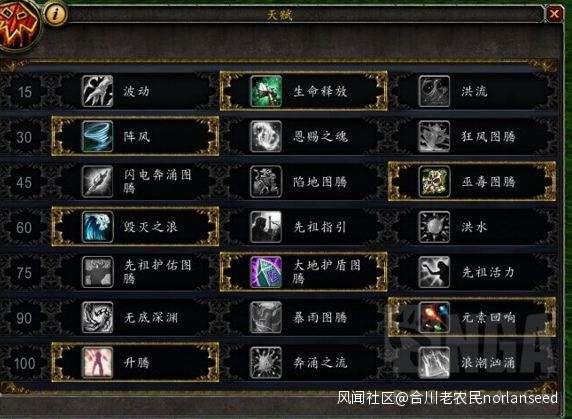Choose the 生命释放 talent icon
The height and width of the screenshot is (419, 572).
click(266, 91)
